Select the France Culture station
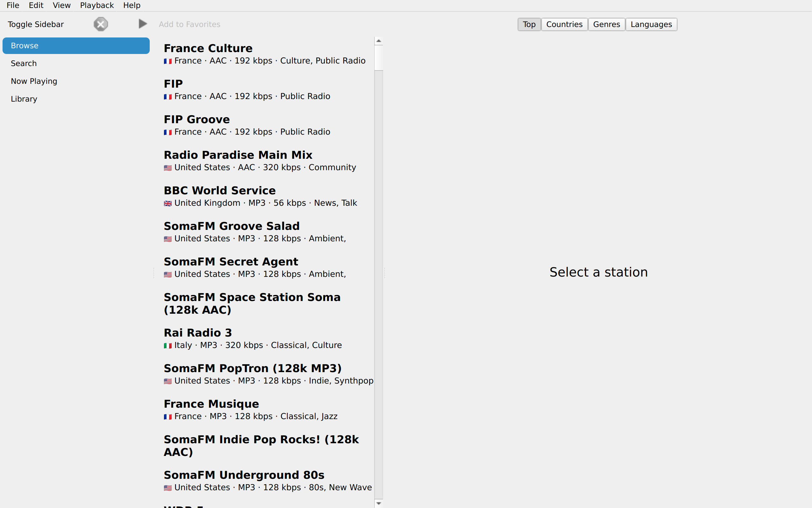The width and height of the screenshot is (812, 508). coord(267,54)
